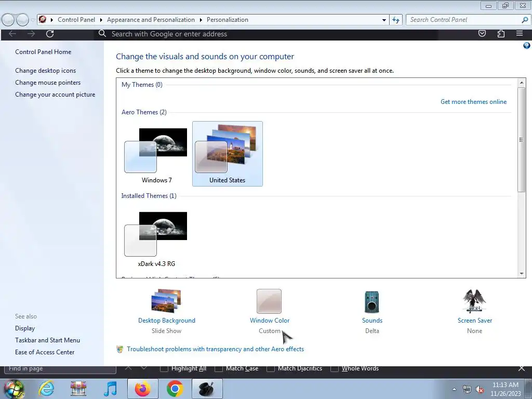Click the browser back arrow

(x=12, y=34)
